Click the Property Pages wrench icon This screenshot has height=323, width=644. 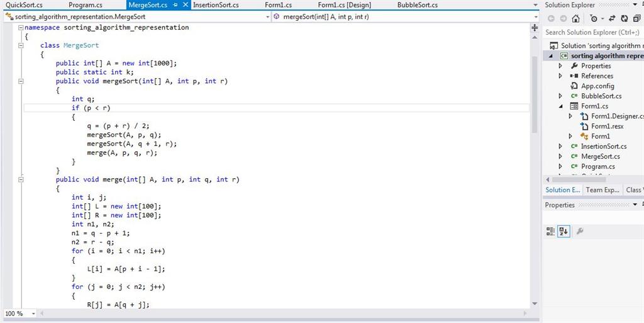pos(580,231)
